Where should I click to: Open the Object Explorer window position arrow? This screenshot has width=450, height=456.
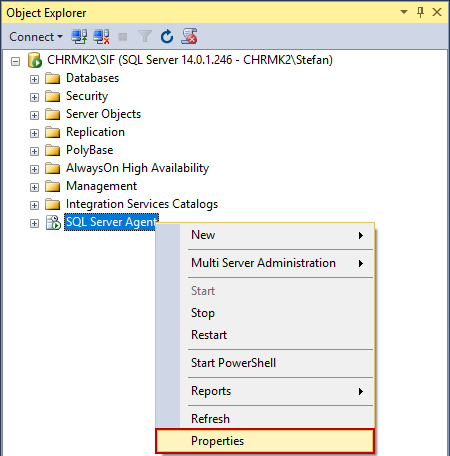[404, 12]
